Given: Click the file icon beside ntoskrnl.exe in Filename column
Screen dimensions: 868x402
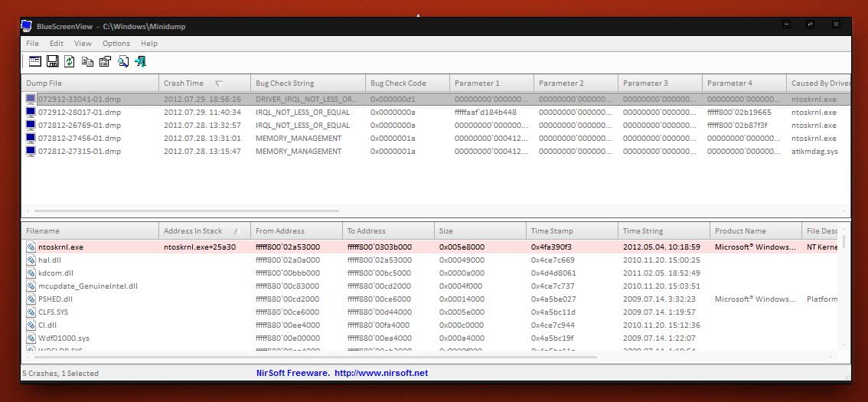Looking at the screenshot, I should click(x=31, y=247).
